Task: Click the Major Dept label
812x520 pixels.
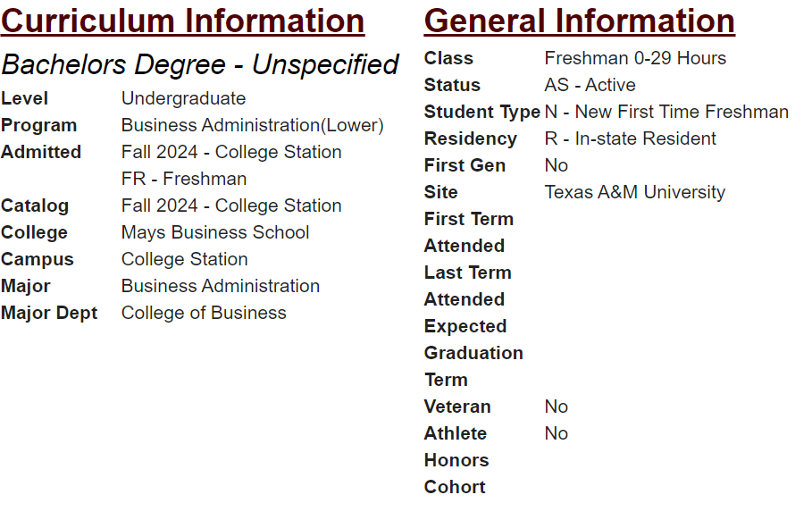Action: [x=49, y=313]
